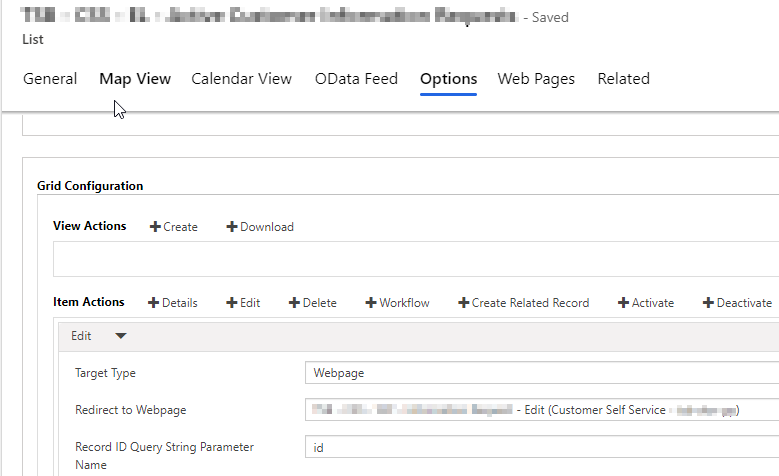The width and height of the screenshot is (779, 476).
Task: Click the plus icon next to Workflow
Action: (x=371, y=303)
